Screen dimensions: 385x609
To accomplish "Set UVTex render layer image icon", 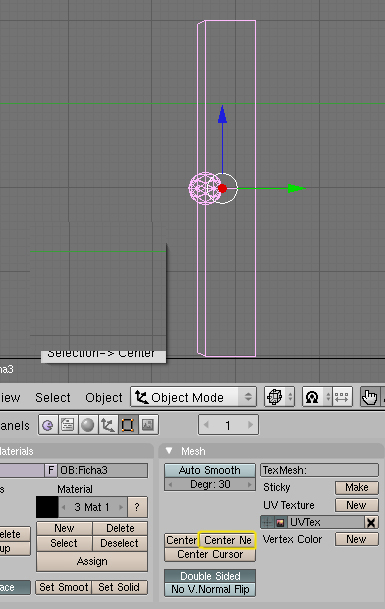I will point(280,522).
